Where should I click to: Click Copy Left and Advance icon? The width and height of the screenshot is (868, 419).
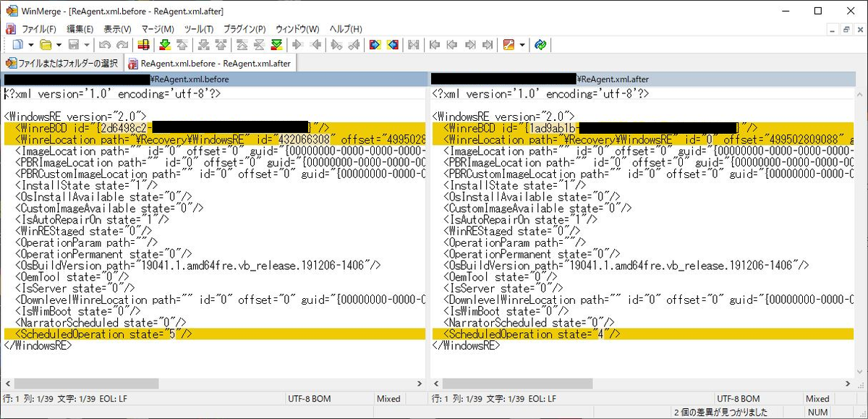(354, 45)
